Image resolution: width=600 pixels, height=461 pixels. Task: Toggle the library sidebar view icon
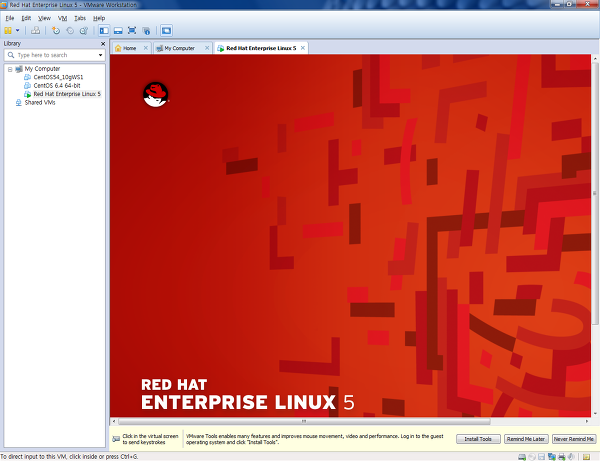tap(104, 31)
